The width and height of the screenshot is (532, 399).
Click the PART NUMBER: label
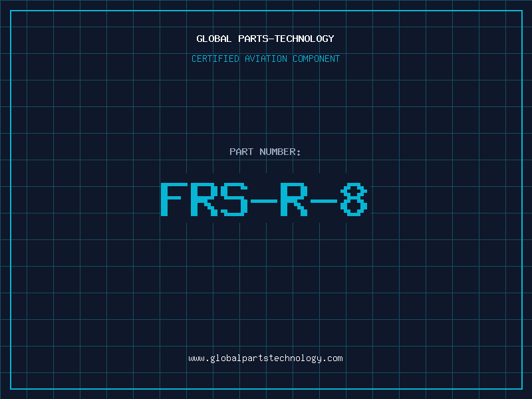(265, 152)
